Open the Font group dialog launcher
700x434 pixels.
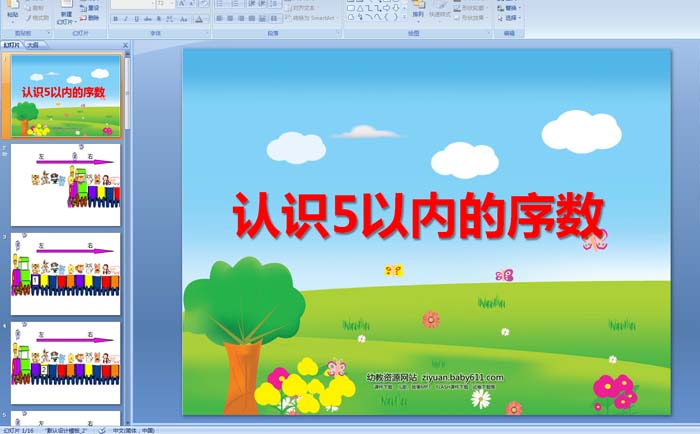[207, 33]
